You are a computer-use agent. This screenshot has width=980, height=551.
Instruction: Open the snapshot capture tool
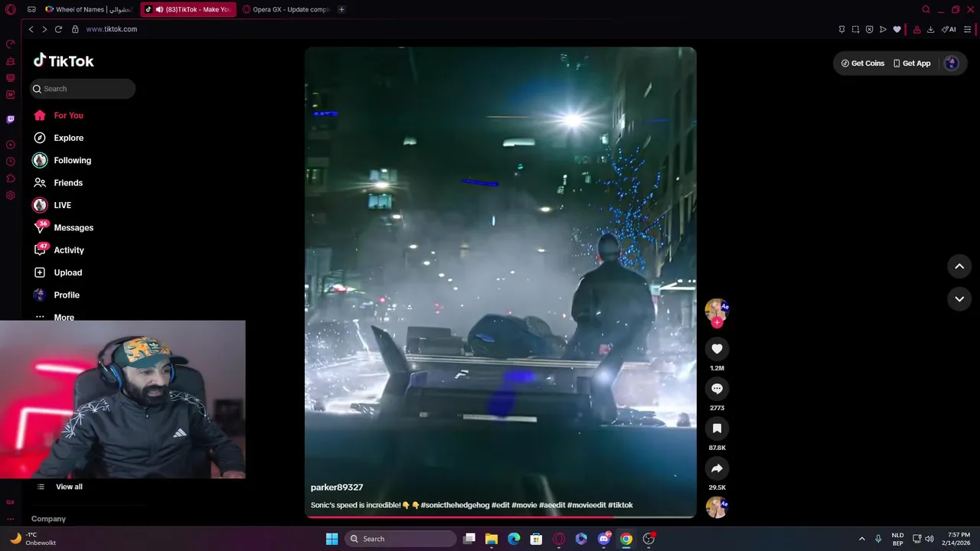855,29
